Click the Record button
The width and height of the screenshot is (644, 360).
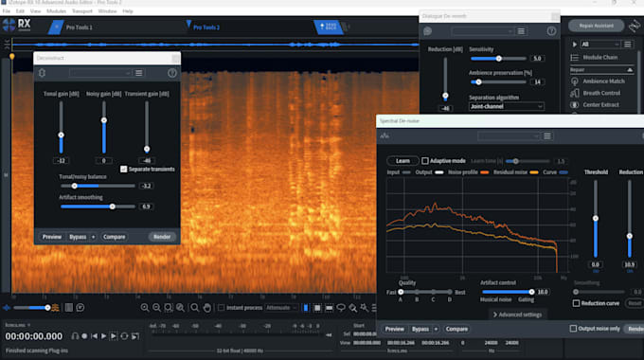(x=84, y=336)
